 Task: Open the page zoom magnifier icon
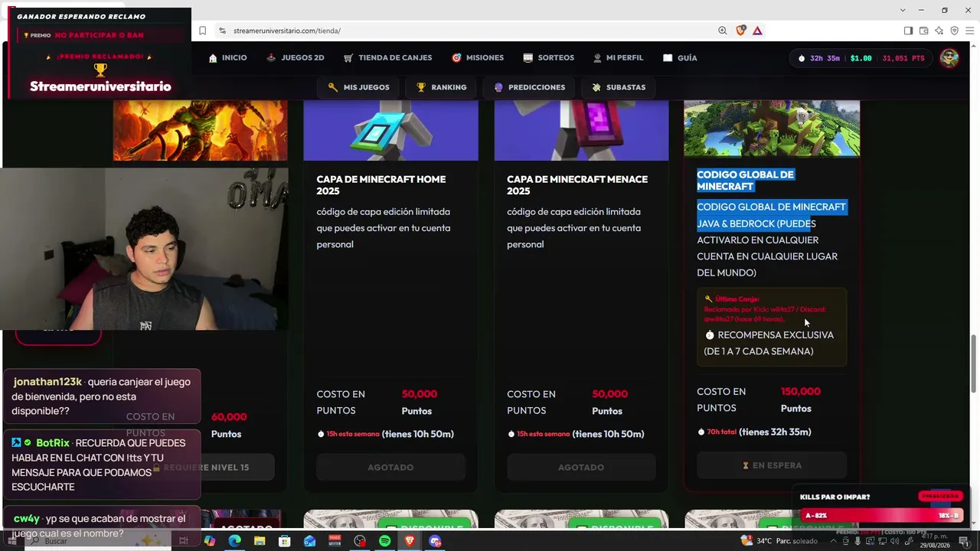pos(723,31)
